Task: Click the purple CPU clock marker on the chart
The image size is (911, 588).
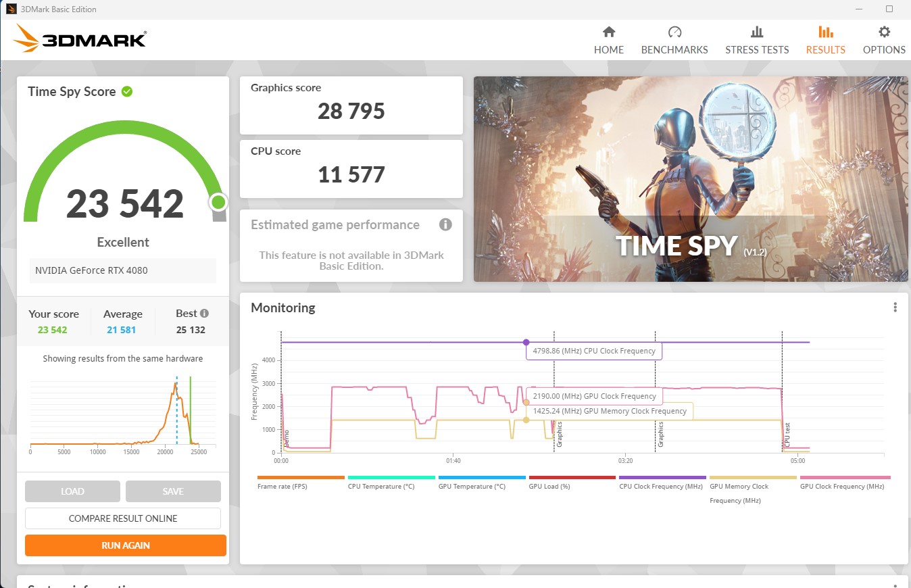Action: click(x=526, y=342)
